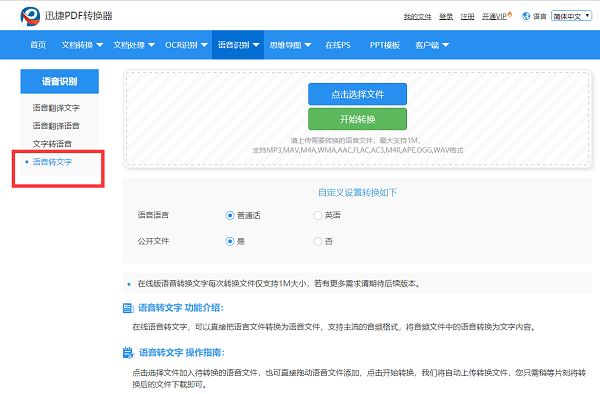Click the 注册 link
The height and width of the screenshot is (394, 600).
click(467, 16)
